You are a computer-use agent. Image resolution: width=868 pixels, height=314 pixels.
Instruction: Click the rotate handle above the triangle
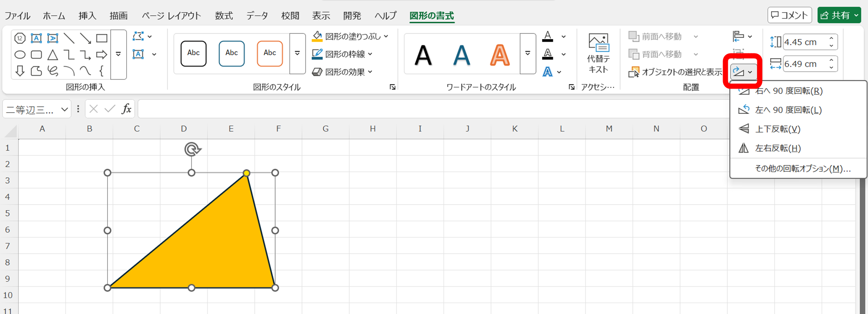(x=192, y=149)
